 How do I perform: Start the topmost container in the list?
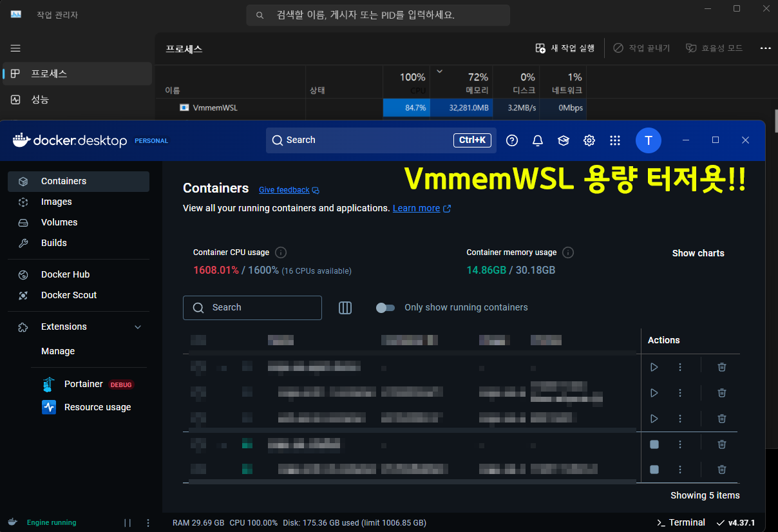654,367
